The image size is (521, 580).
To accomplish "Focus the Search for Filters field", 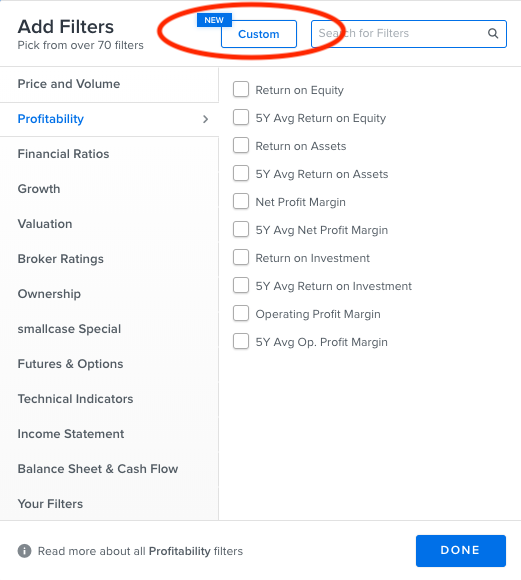I will (409, 34).
